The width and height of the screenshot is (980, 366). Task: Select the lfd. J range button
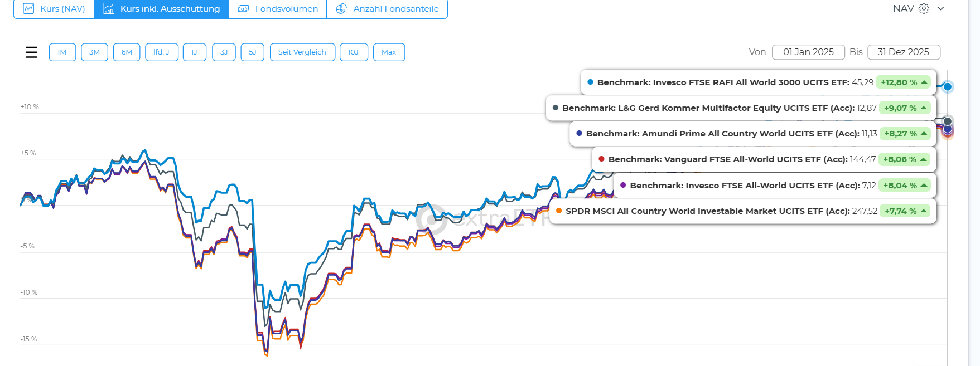pyautogui.click(x=161, y=52)
